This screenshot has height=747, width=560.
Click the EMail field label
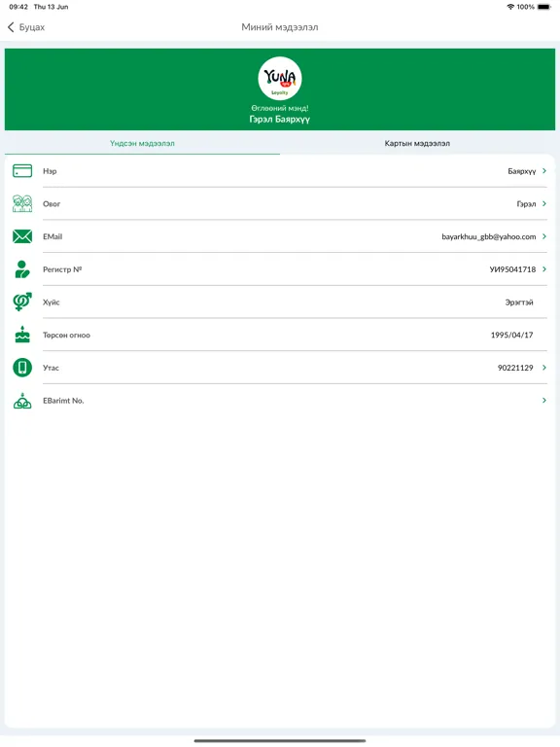tap(52, 236)
